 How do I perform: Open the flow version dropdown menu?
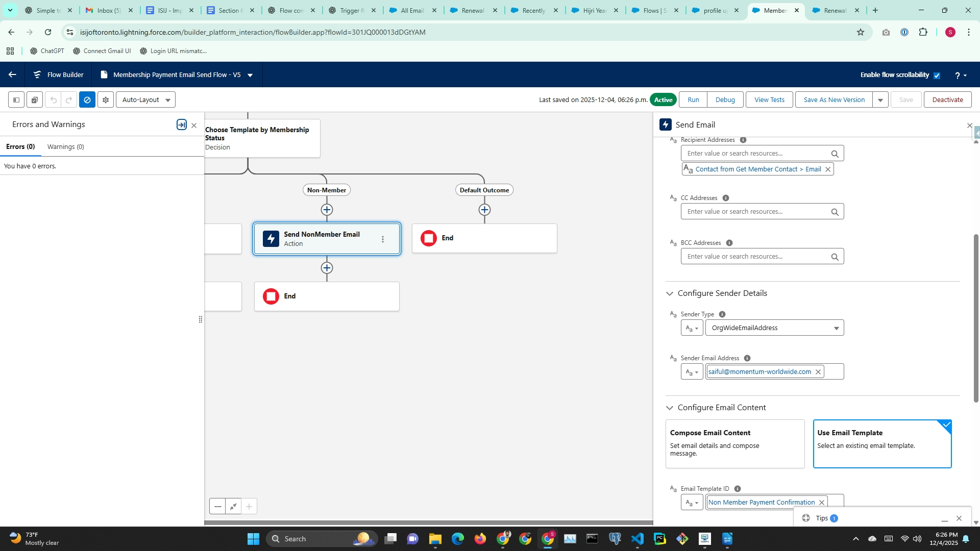[250, 76]
